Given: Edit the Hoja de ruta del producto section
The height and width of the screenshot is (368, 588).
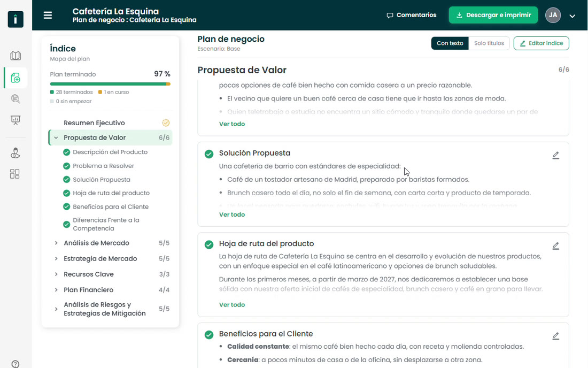Looking at the screenshot, I should (556, 246).
